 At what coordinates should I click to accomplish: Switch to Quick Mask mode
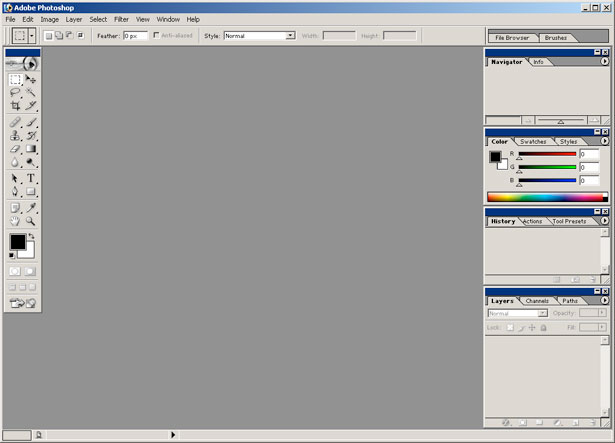point(30,271)
